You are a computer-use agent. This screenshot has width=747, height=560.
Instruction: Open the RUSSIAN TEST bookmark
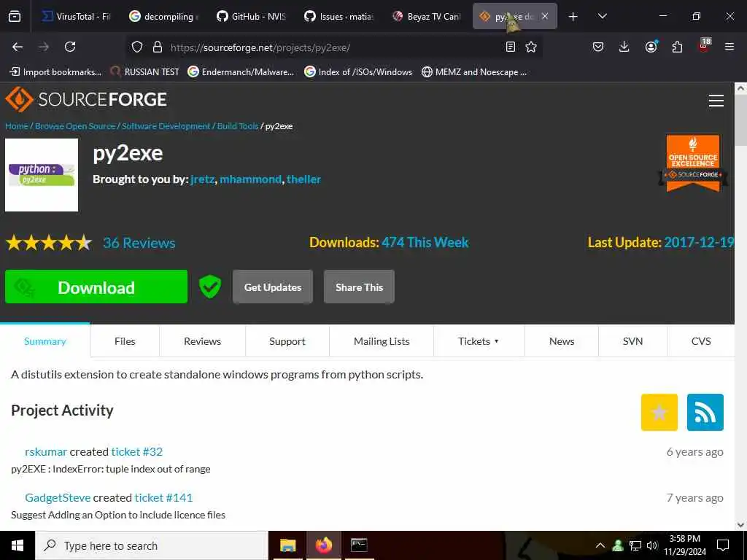click(145, 72)
